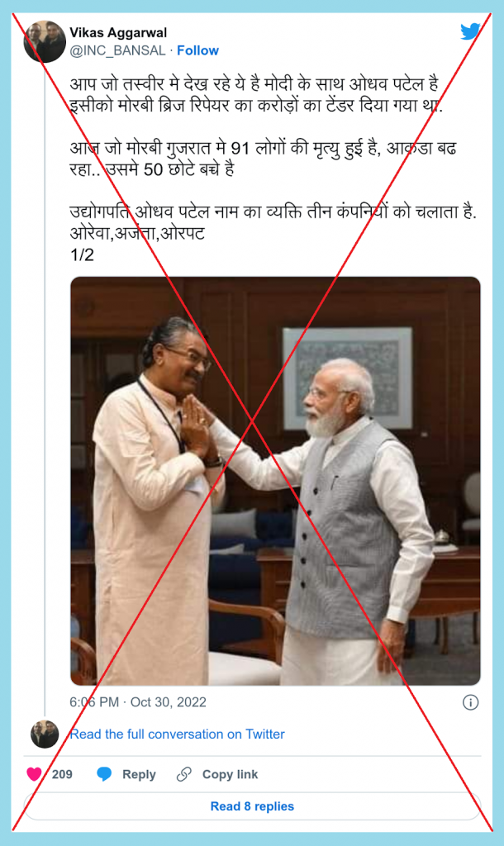504x846 pixels.
Task: Follow the @INC_BANSAL account
Action: (x=197, y=50)
